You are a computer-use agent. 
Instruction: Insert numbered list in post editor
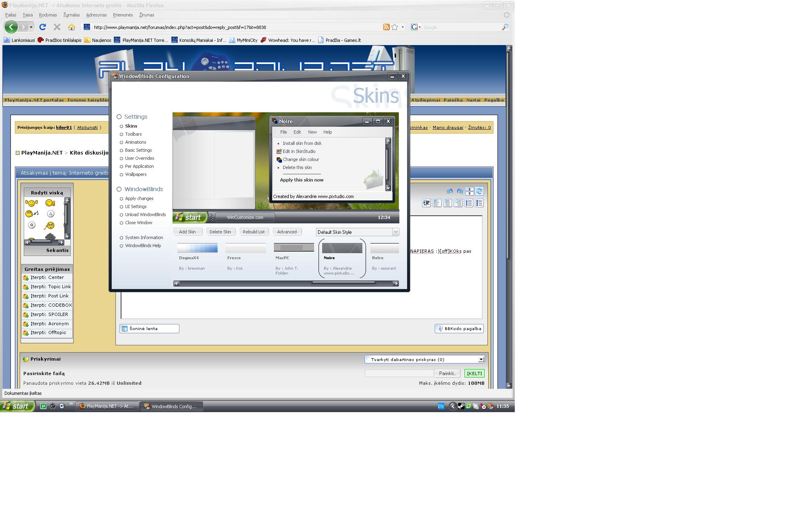click(x=469, y=203)
